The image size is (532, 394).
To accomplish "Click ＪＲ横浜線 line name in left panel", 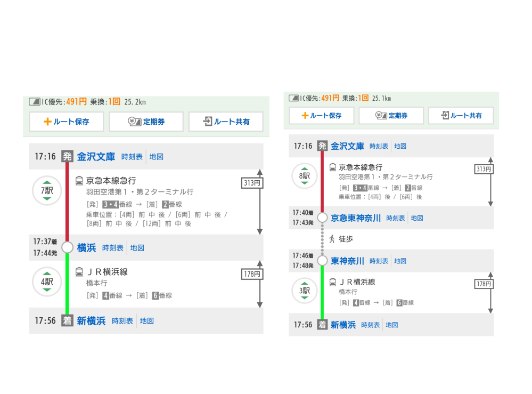I will [x=107, y=272].
